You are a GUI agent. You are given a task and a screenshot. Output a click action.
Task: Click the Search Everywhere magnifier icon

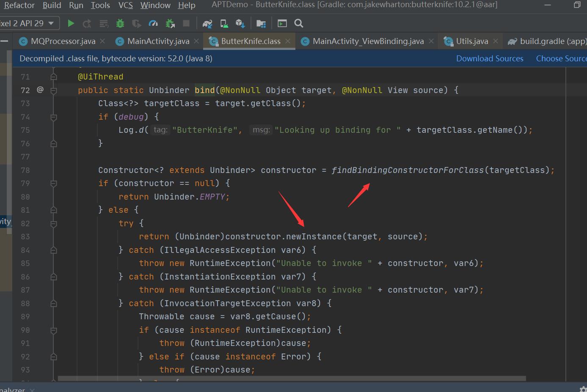point(299,23)
